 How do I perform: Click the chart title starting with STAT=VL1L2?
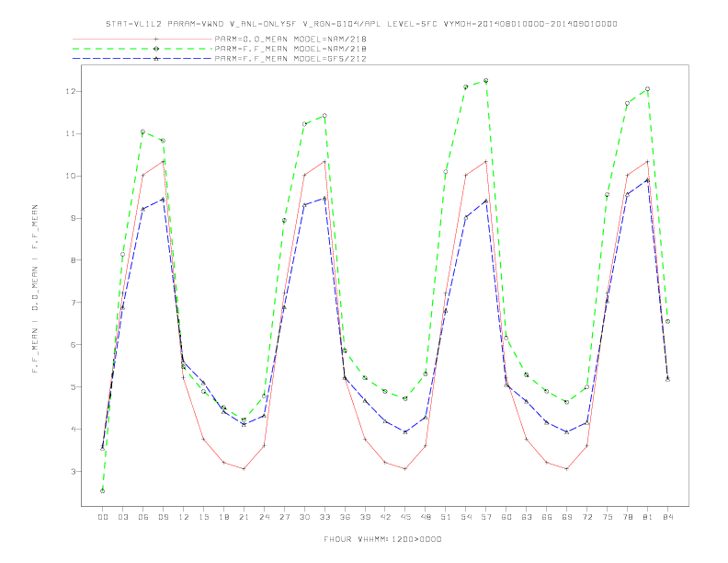point(361,24)
